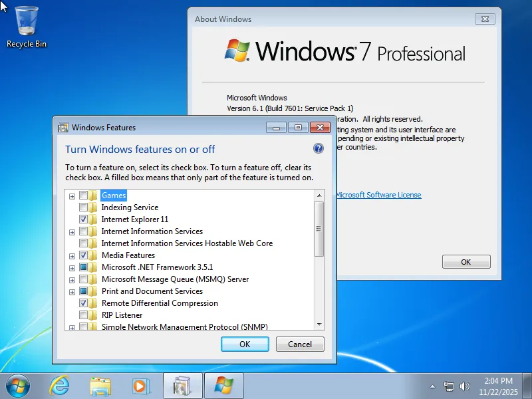Close the About Windows dialog
The height and width of the screenshot is (399, 532).
click(x=485, y=19)
